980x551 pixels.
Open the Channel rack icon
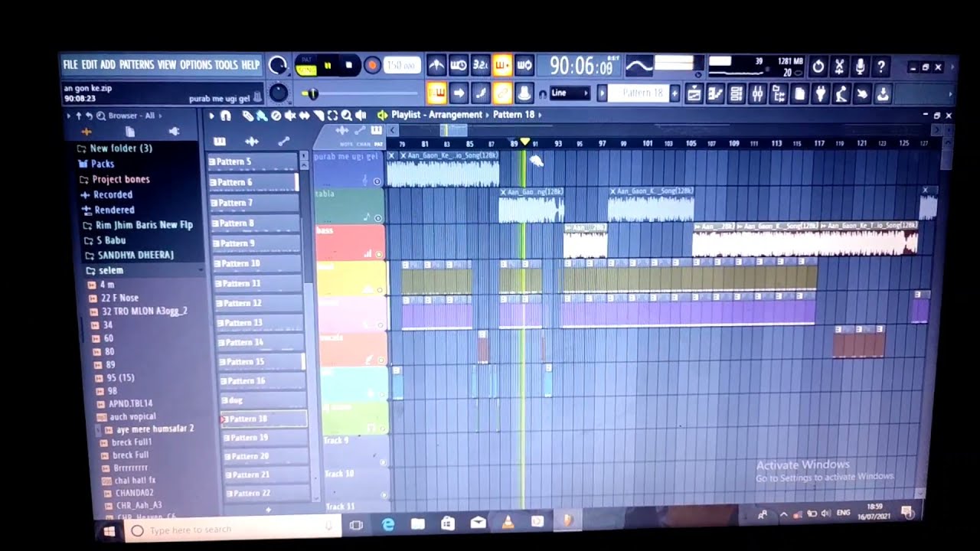737,93
